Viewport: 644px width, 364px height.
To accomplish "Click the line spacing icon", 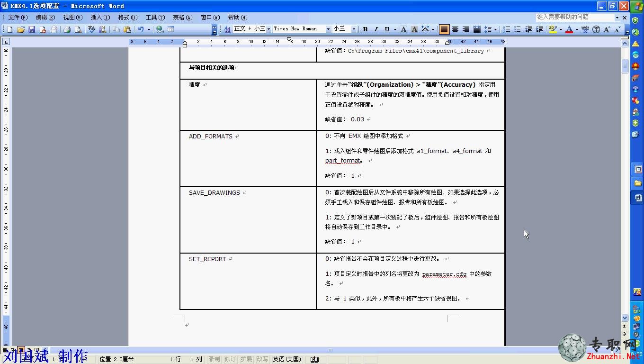I will (488, 29).
